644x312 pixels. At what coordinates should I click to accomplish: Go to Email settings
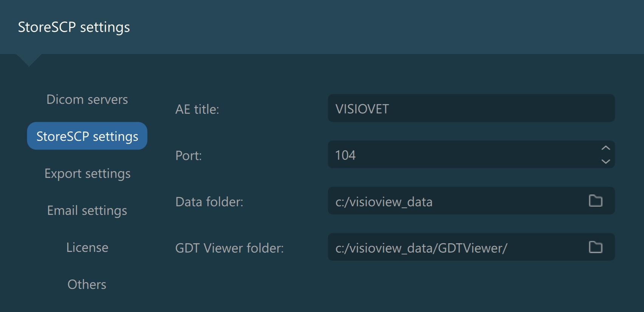87,210
